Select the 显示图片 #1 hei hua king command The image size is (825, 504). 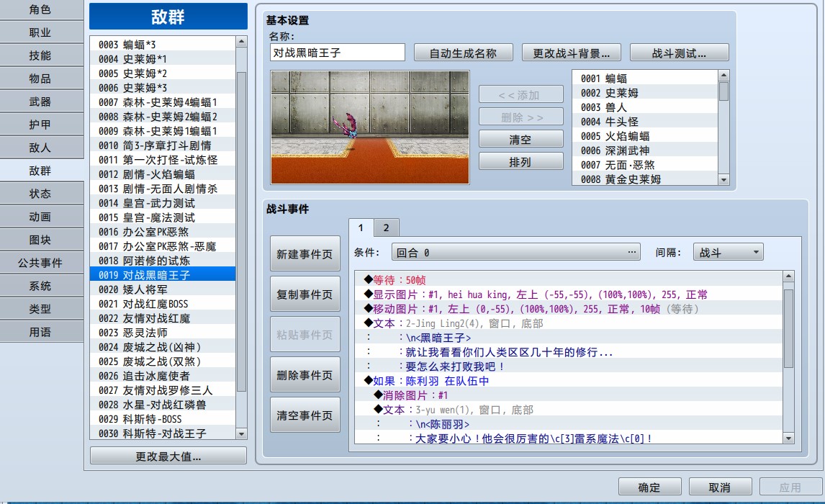click(569, 294)
